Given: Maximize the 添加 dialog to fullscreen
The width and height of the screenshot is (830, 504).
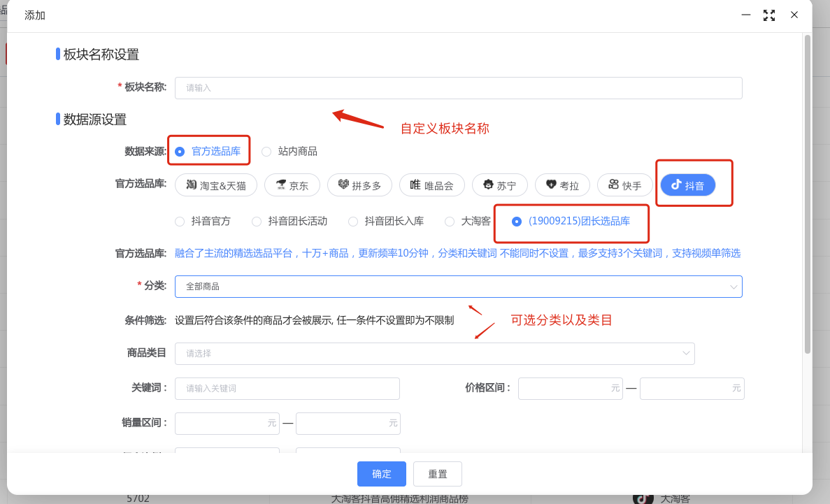Looking at the screenshot, I should 769,15.
